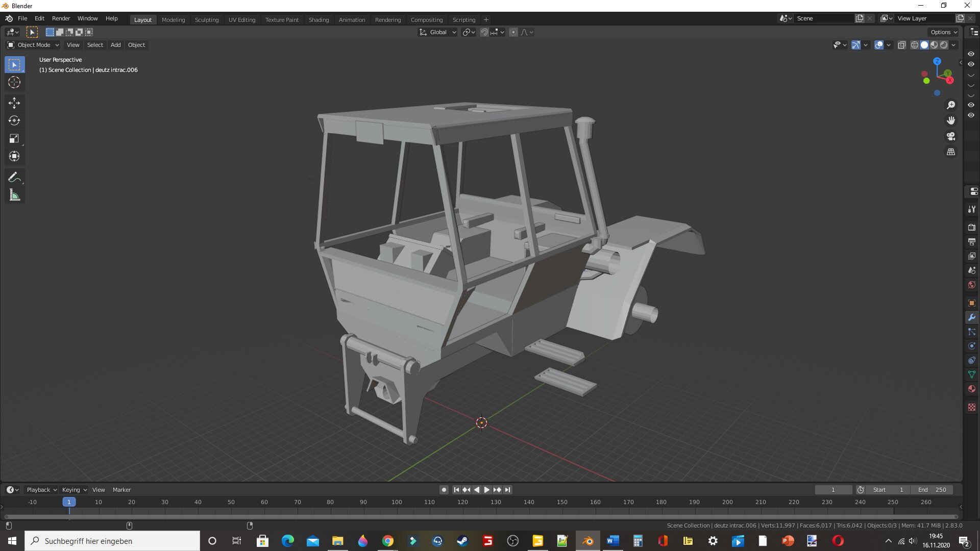Select the Rotate tool
The width and height of the screenshot is (980, 551).
click(x=14, y=121)
